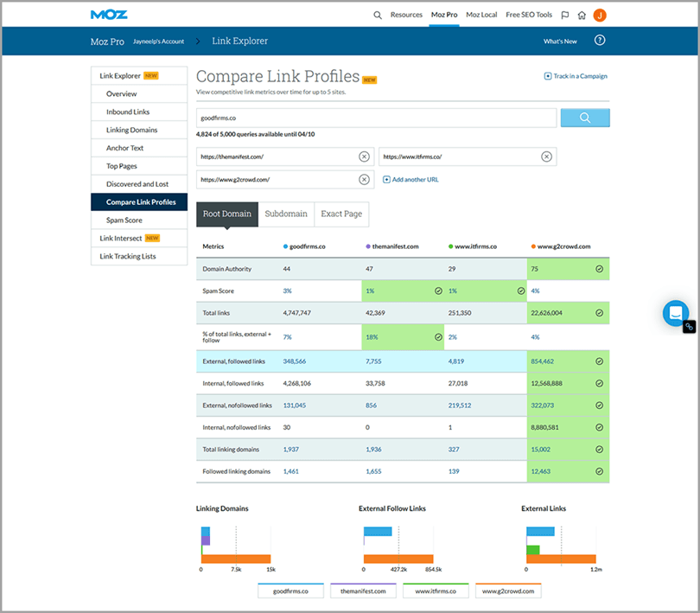This screenshot has height=613, width=700.
Task: Click What's New in the blue bar
Action: (560, 42)
